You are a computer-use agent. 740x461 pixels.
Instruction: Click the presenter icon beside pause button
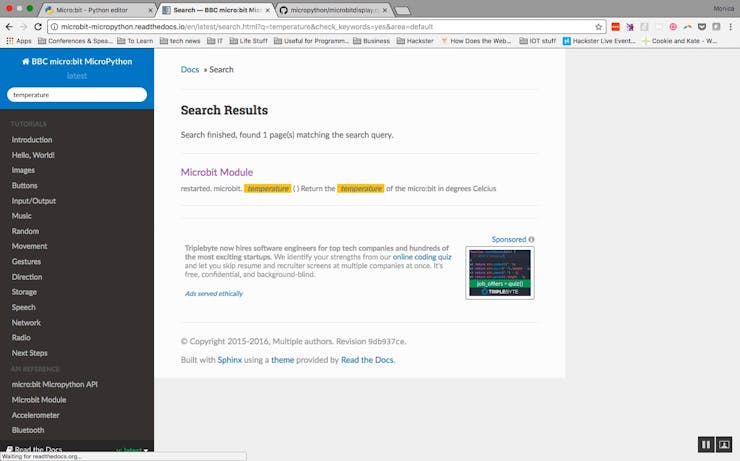click(724, 444)
